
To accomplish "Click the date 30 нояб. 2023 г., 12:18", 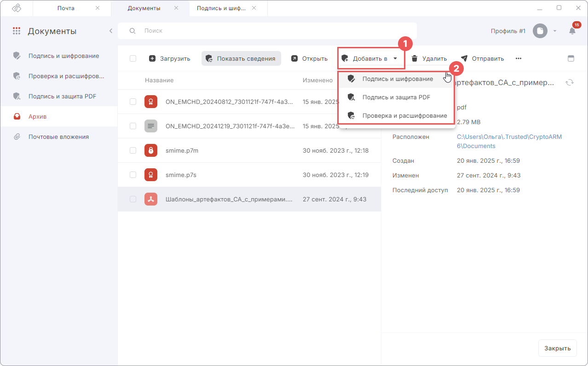I will click(x=335, y=150).
